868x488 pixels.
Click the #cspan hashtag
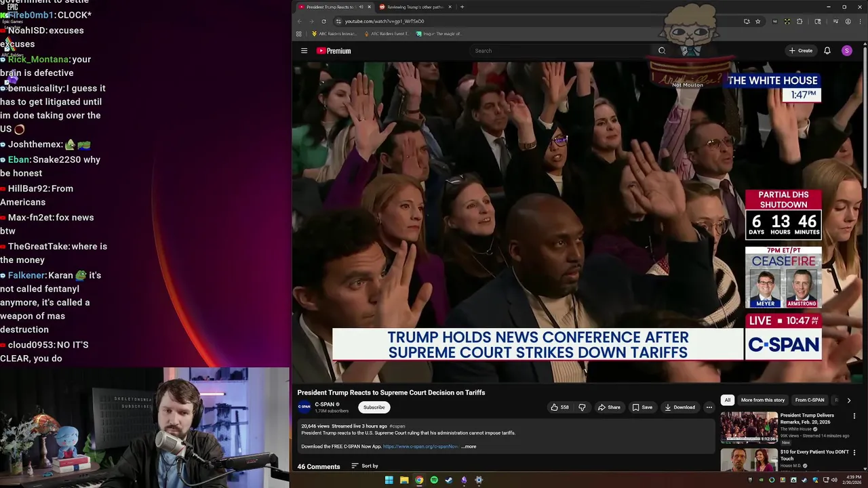397,426
